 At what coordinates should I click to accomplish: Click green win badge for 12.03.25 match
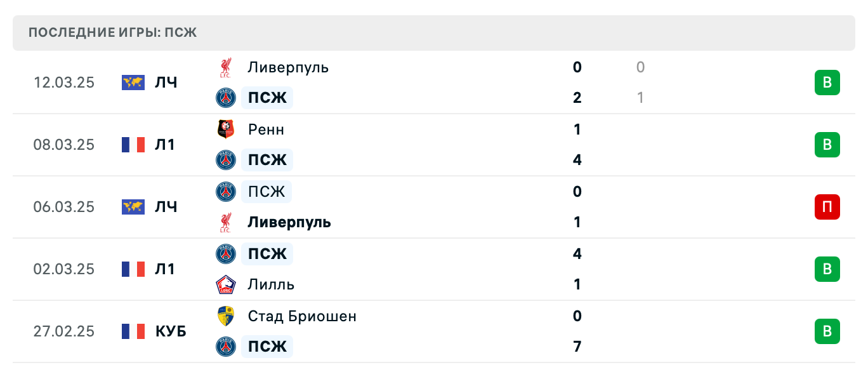point(827,83)
